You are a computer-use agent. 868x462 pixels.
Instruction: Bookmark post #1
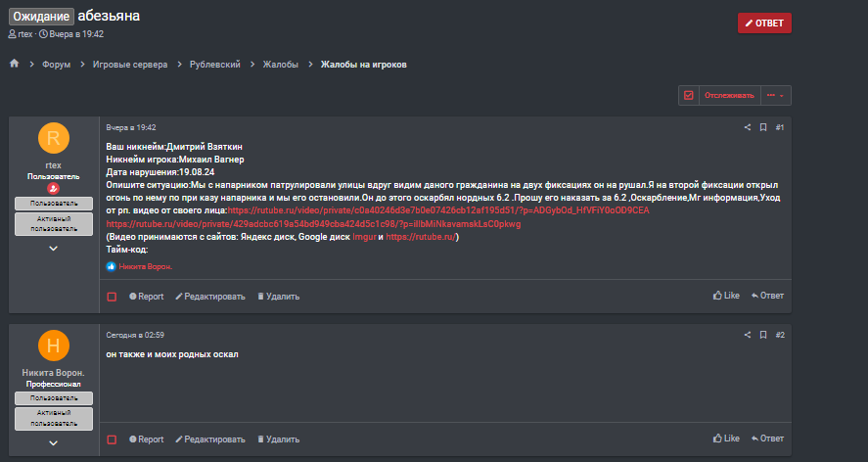(763, 127)
